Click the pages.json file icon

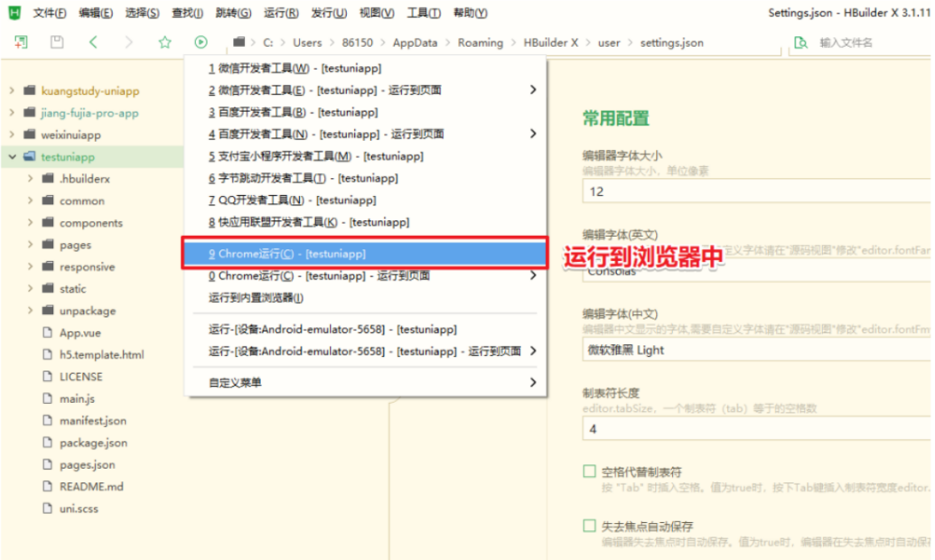point(48,464)
